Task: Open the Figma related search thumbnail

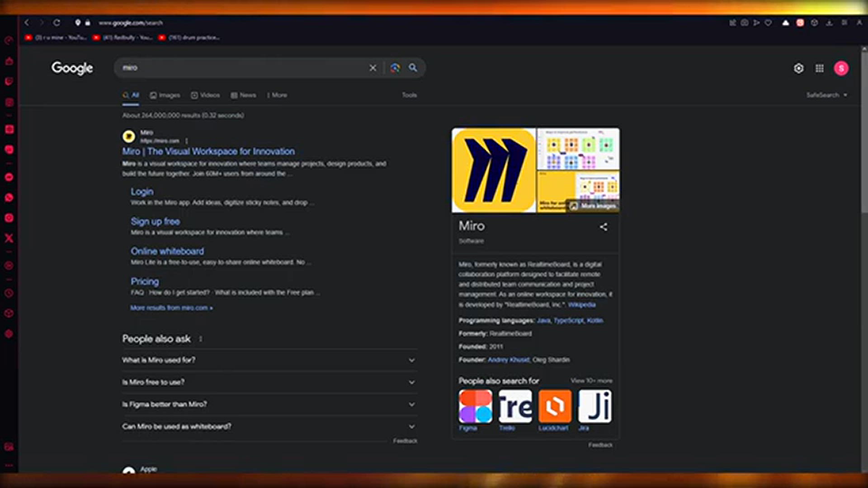Action: click(475, 407)
